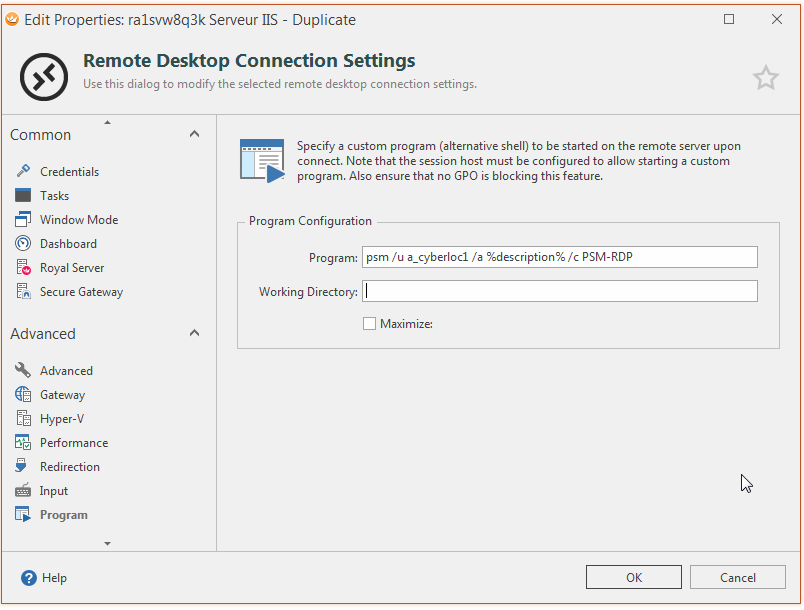Cancel the properties dialog

coord(738,577)
